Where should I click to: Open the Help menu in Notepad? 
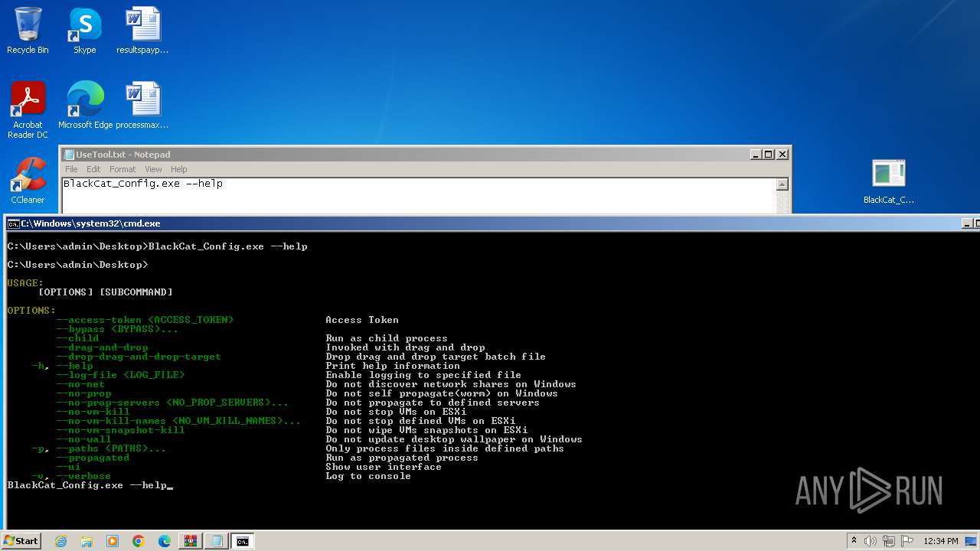pyautogui.click(x=178, y=169)
